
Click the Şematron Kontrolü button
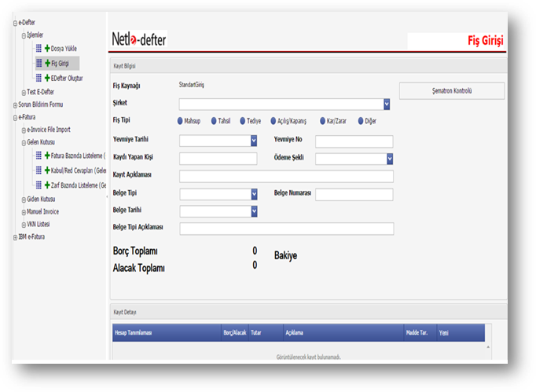pyautogui.click(x=452, y=91)
